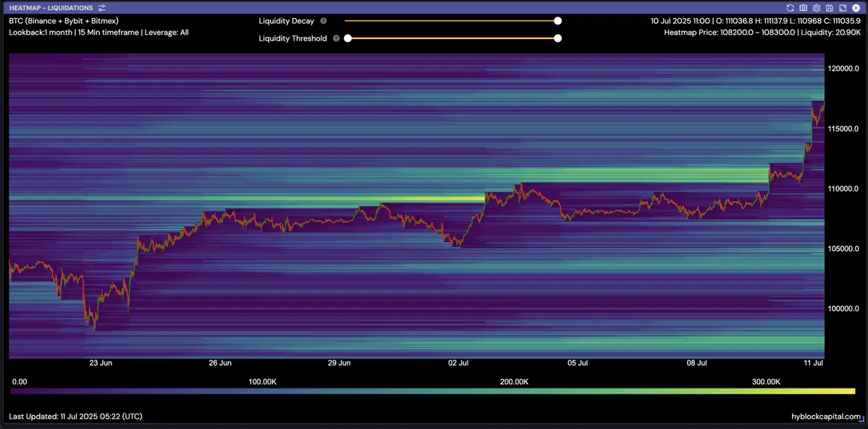Click the 02 Jul date axis label
The width and height of the screenshot is (868, 429).
pyautogui.click(x=458, y=363)
